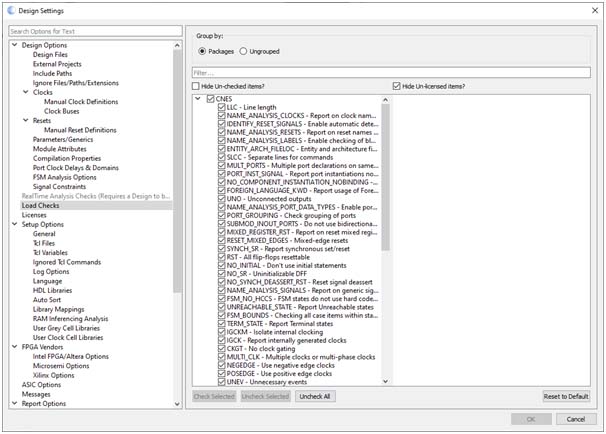Close the Design Settings dialog window

(x=590, y=9)
